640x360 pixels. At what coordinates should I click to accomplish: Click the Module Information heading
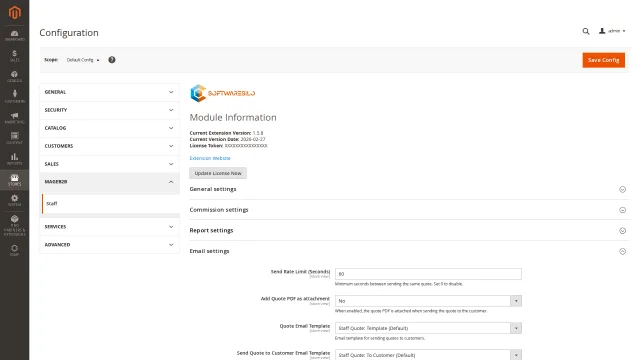tap(233, 118)
